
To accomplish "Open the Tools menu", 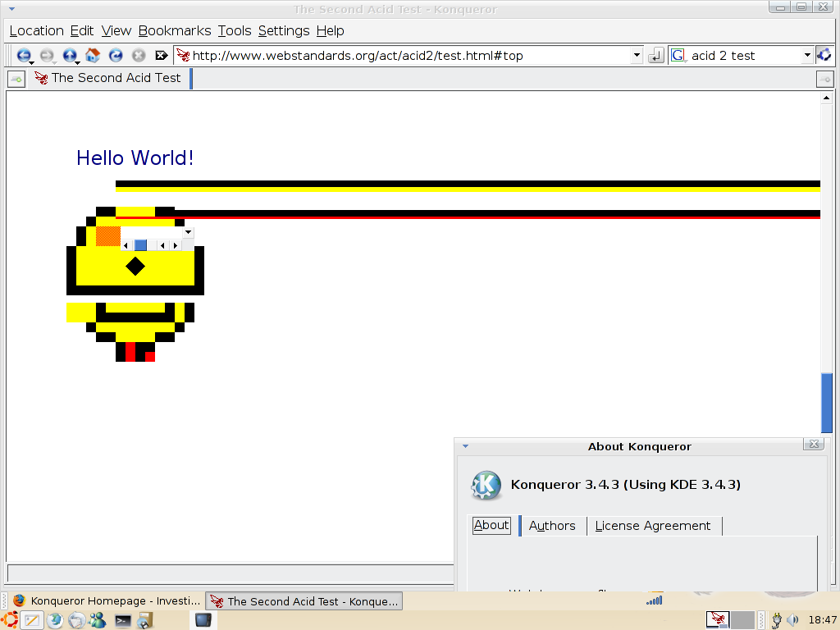I will tap(235, 31).
